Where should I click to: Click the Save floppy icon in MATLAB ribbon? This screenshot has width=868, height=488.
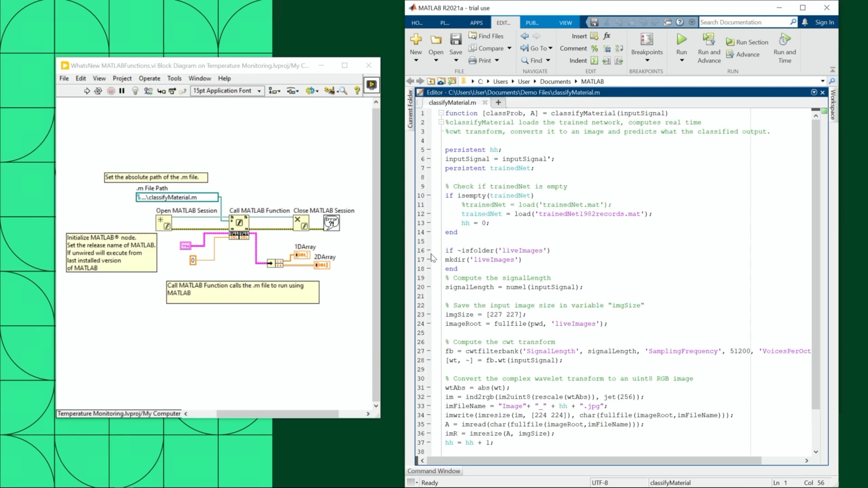[x=456, y=39]
